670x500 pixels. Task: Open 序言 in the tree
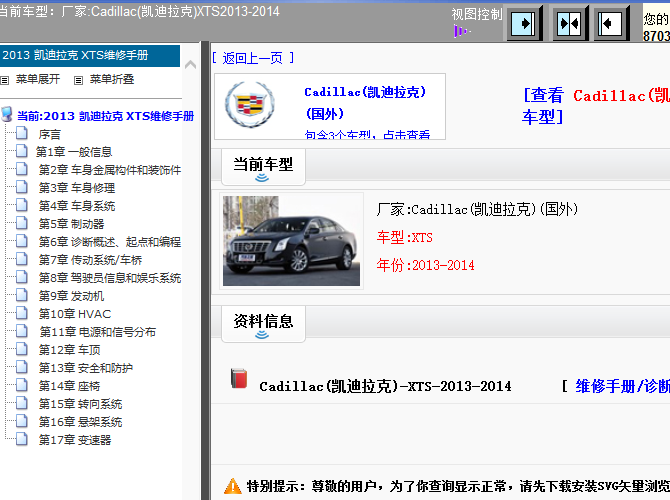tap(50, 134)
